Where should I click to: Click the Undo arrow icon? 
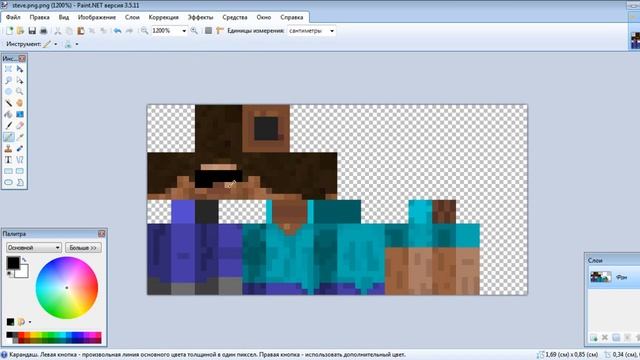point(118,31)
